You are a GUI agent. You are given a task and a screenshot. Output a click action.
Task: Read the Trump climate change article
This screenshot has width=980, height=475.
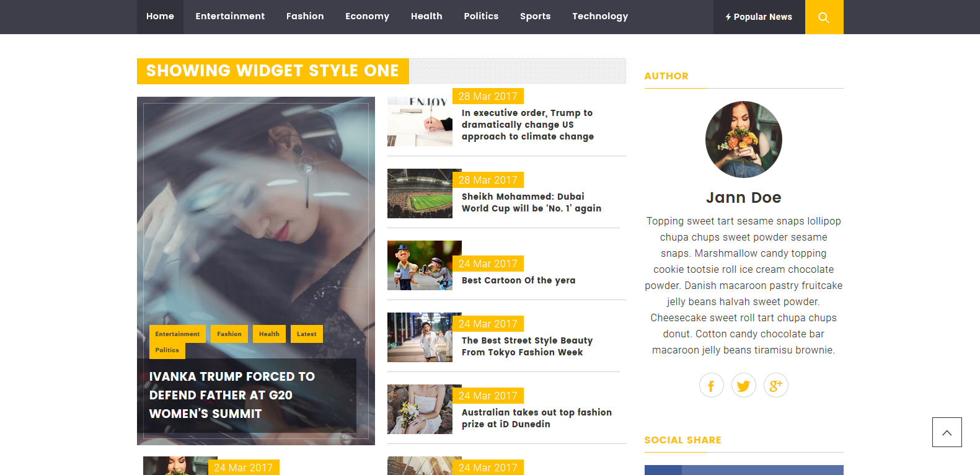pyautogui.click(x=527, y=125)
